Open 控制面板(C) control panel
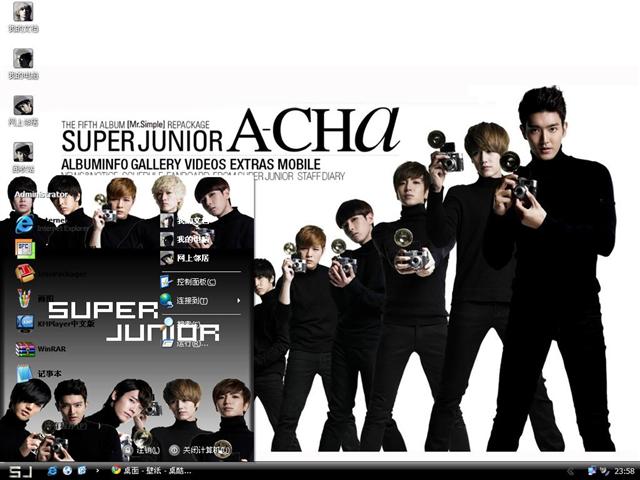This screenshot has height=480, width=640. (x=188, y=282)
